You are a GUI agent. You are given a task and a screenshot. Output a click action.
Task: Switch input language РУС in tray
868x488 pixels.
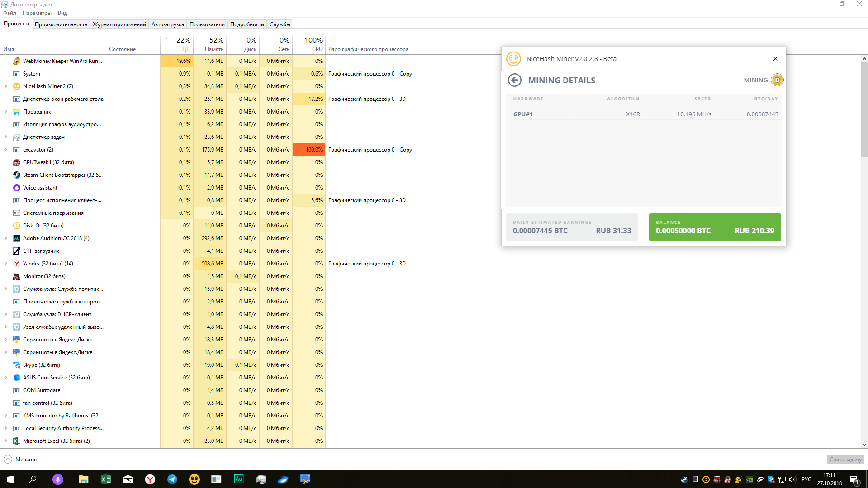pyautogui.click(x=806, y=479)
